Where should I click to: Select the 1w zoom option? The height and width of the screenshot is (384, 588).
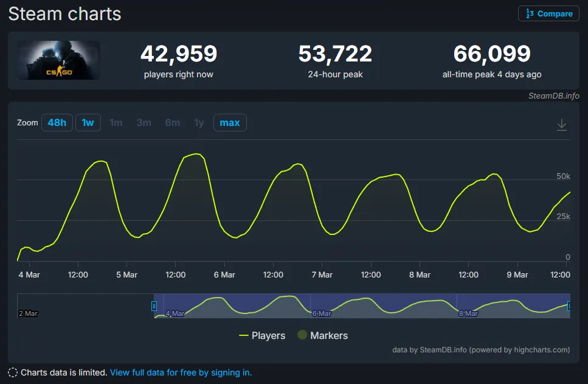tap(88, 122)
